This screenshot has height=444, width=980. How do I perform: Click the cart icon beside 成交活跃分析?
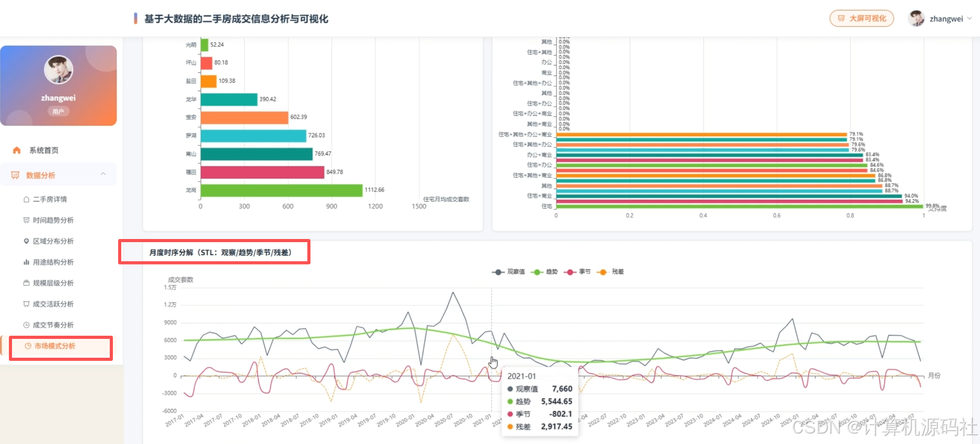[x=27, y=304]
